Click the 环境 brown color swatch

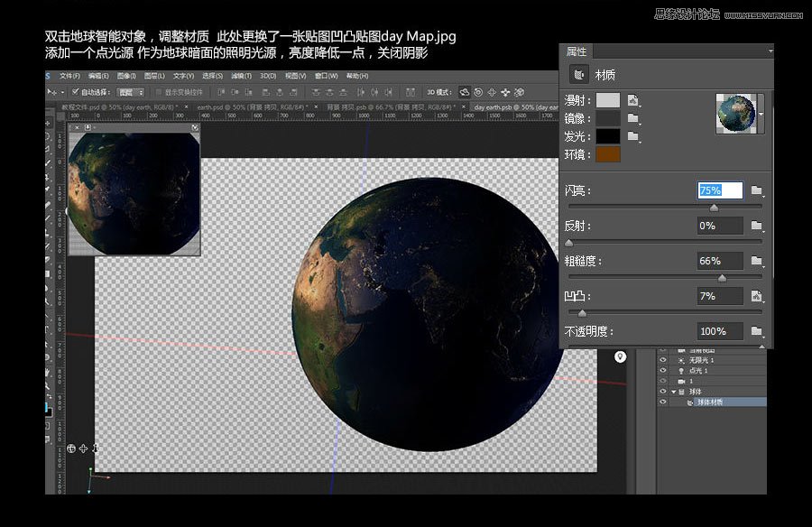click(x=608, y=154)
